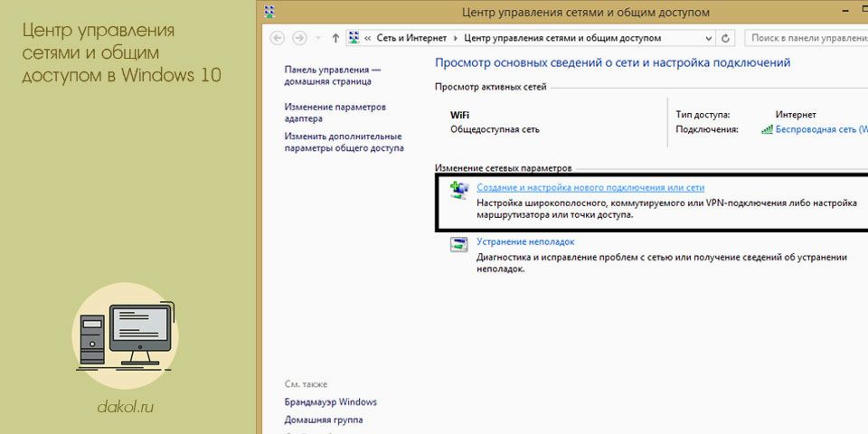Click the 'WiFi' network name
The image size is (868, 434).
[x=460, y=115]
